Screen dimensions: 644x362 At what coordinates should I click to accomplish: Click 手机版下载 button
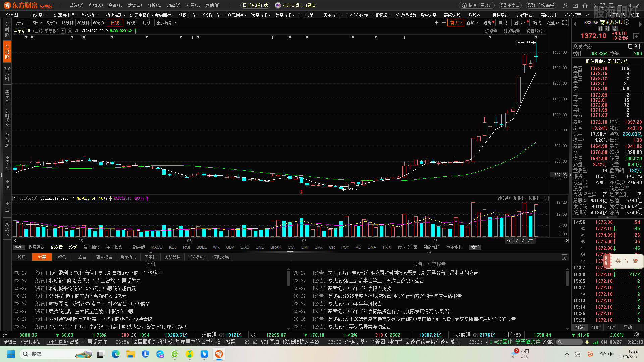pyautogui.click(x=255, y=5)
